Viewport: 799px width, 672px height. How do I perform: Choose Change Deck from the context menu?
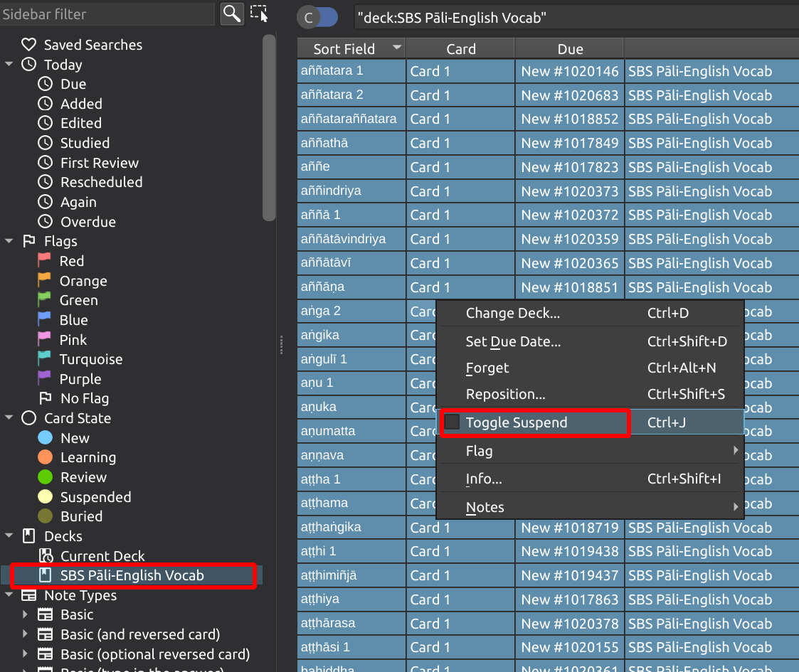tap(513, 313)
